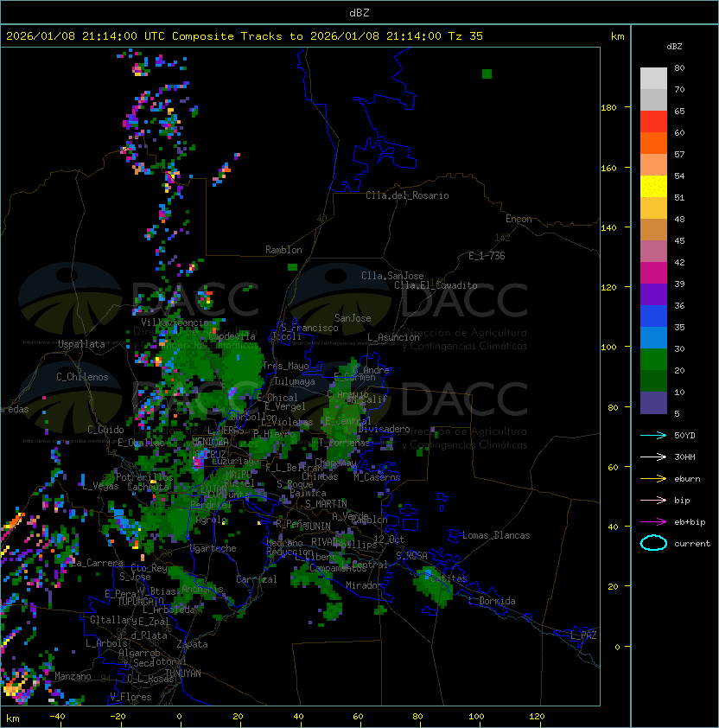Click the dark purple 10 dBZ swatch
Image resolution: width=719 pixels, height=728 pixels.
(653, 403)
